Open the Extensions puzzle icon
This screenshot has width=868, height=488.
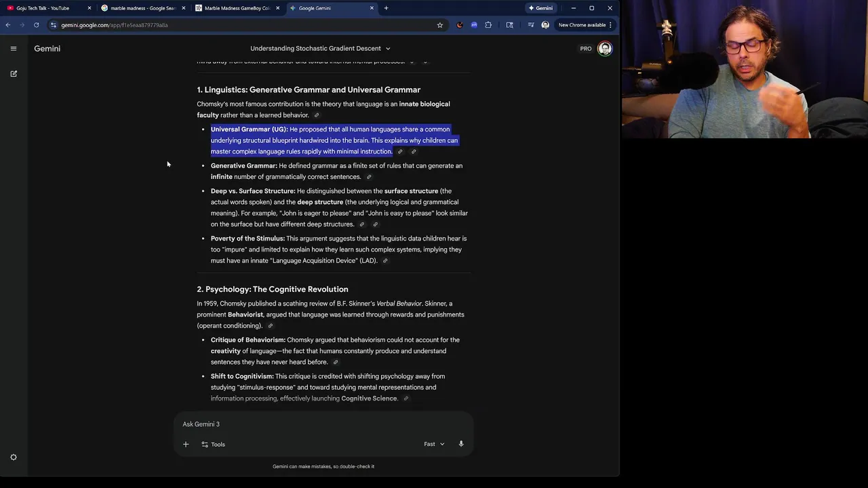pyautogui.click(x=488, y=25)
